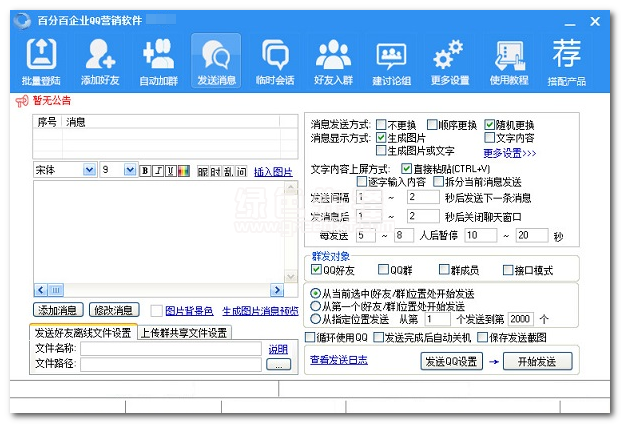Viewport: 621px width, 424px height.
Task: Click the 图片背景色 color swatch box
Action: (156, 311)
